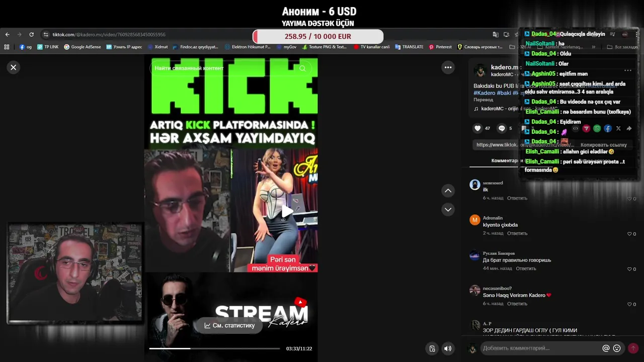Like Adrenalin's comment with heart icon
The width and height of the screenshot is (644, 362).
(x=629, y=234)
